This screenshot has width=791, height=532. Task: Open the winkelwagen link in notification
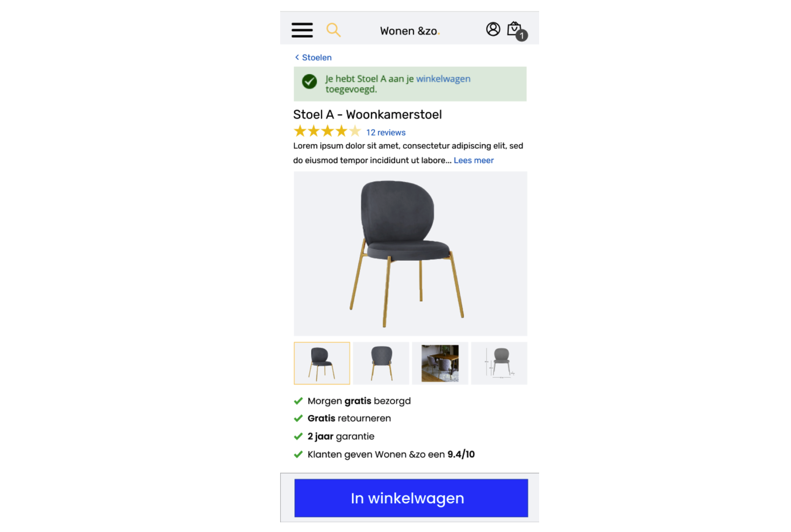443,79
